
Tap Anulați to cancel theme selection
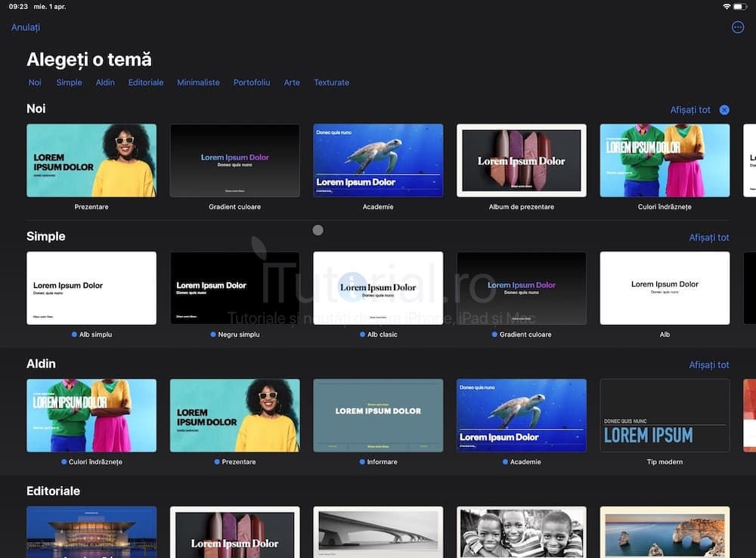tap(26, 27)
